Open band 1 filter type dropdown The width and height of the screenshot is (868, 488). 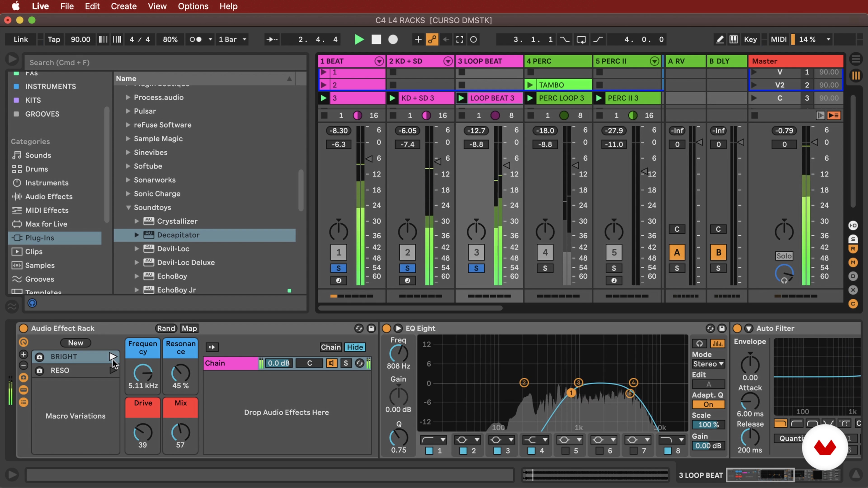point(433,440)
